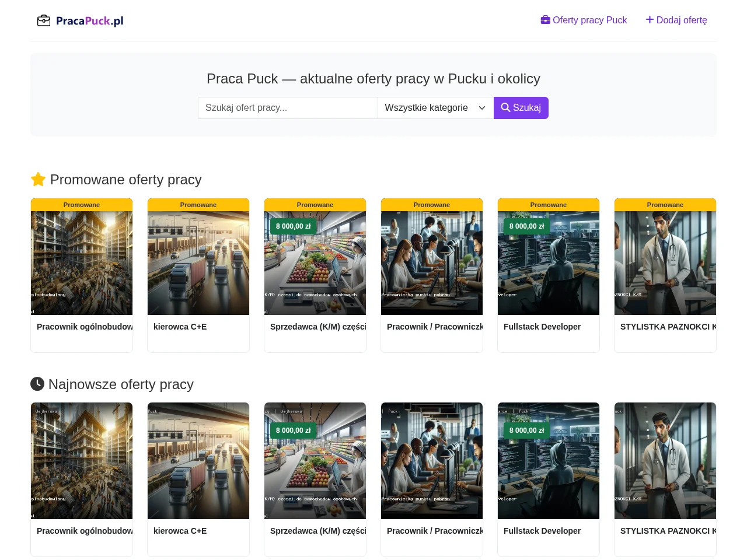Click the plus icon beside Dodaj ofertę
Image resolution: width=747 pixels, height=560 pixels.
pyautogui.click(x=650, y=20)
